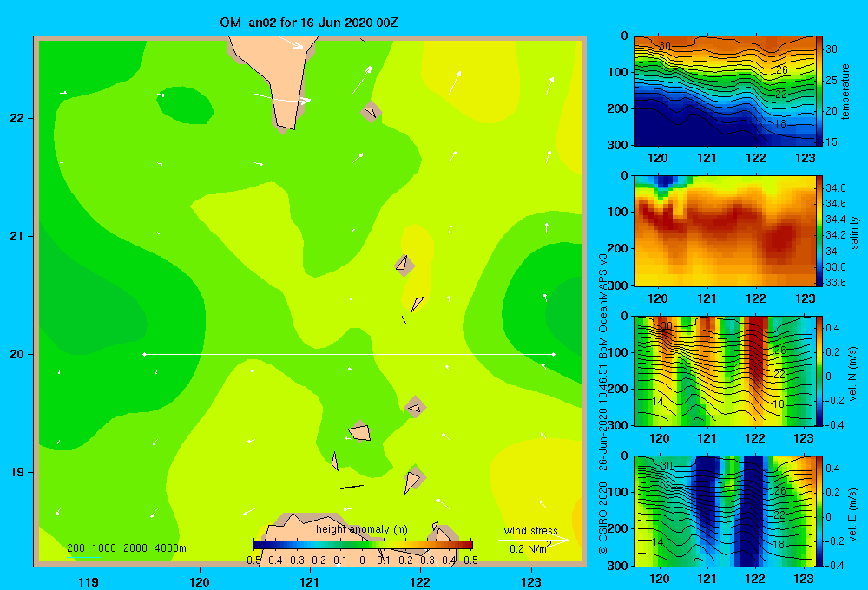Click the -0.5 tick on height anomaly colorbar
Viewport: 868px width, 590px height.
pyautogui.click(x=251, y=560)
